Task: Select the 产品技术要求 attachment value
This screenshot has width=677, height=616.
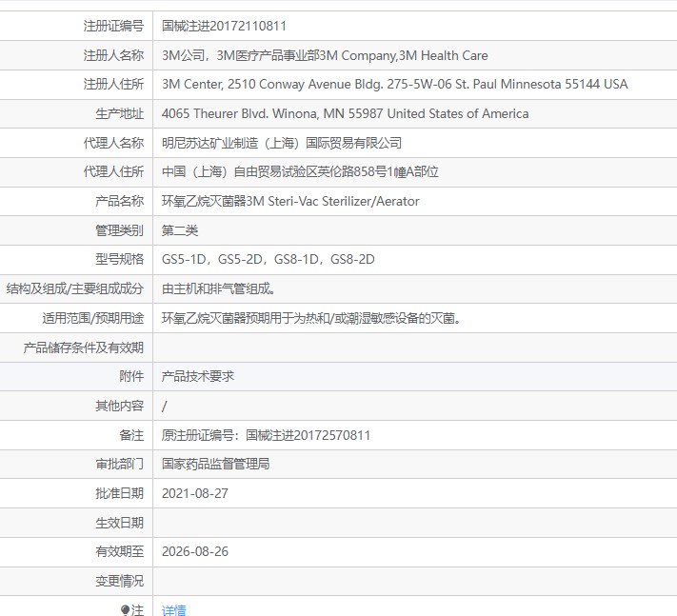Action: tap(198, 376)
